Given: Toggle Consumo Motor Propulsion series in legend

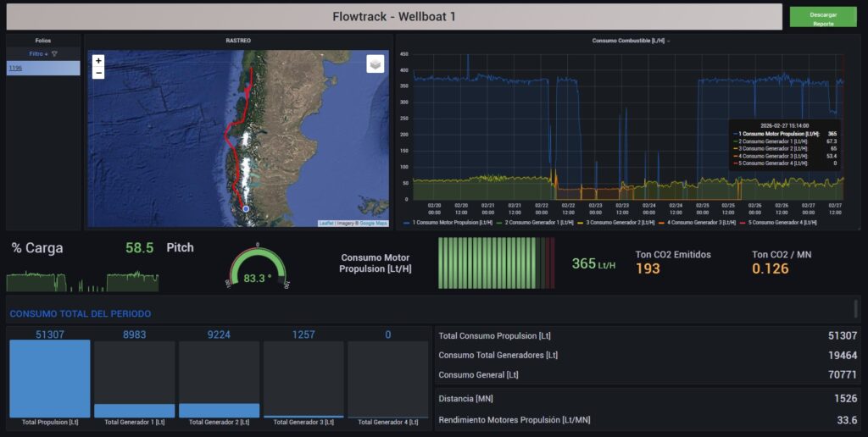Looking at the screenshot, I should 449,223.
